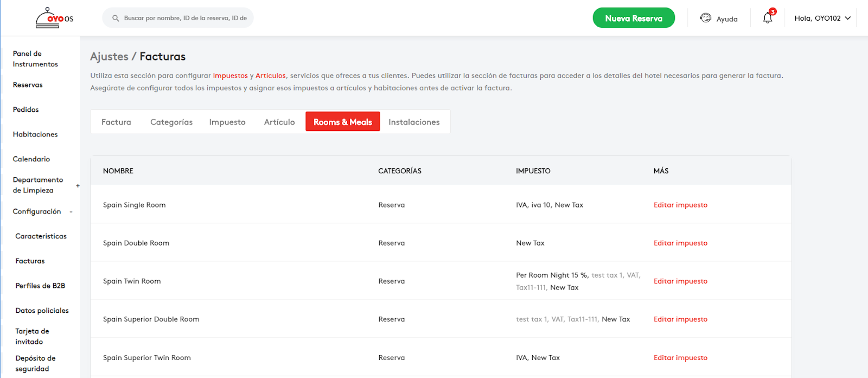The width and height of the screenshot is (868, 378).
Task: Open Perfiles de B2B submenu item
Action: click(40, 286)
